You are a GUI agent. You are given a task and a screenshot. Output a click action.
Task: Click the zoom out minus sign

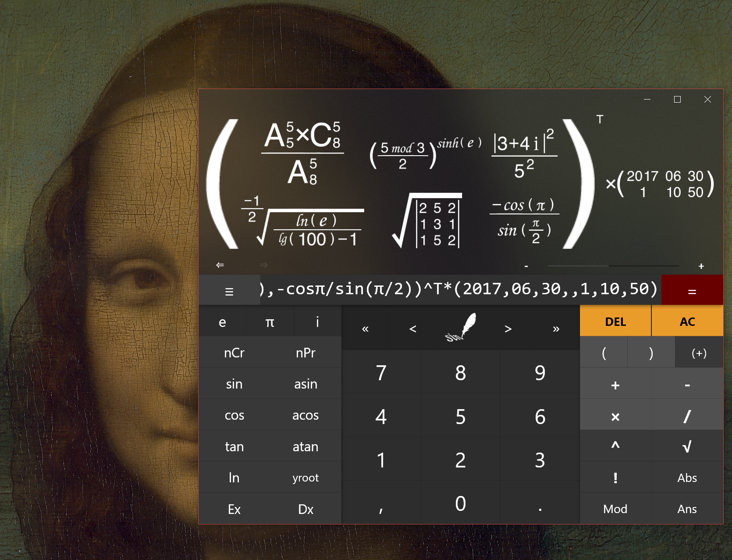tap(526, 266)
